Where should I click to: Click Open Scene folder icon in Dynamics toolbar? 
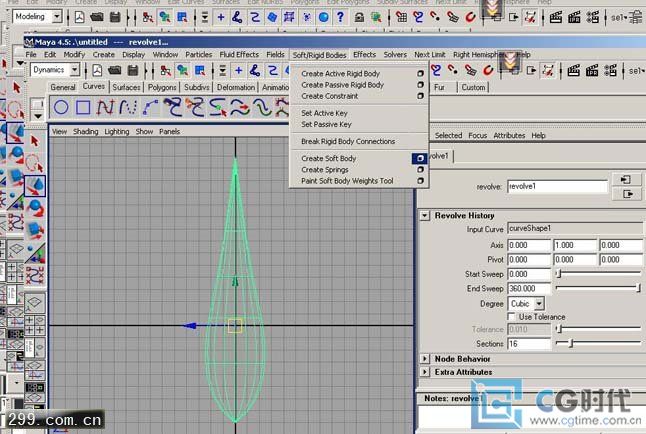click(115, 70)
